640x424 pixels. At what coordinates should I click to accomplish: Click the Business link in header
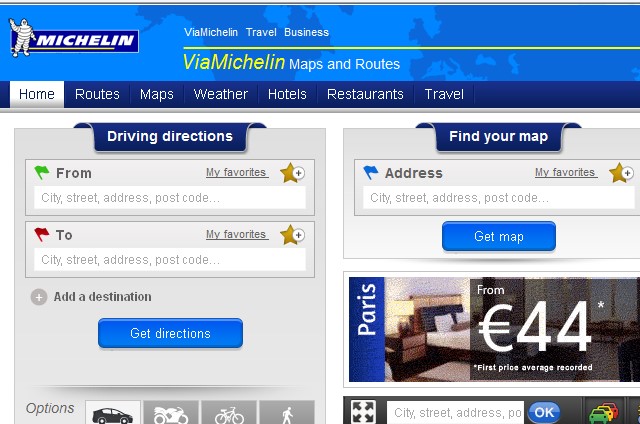(x=307, y=32)
